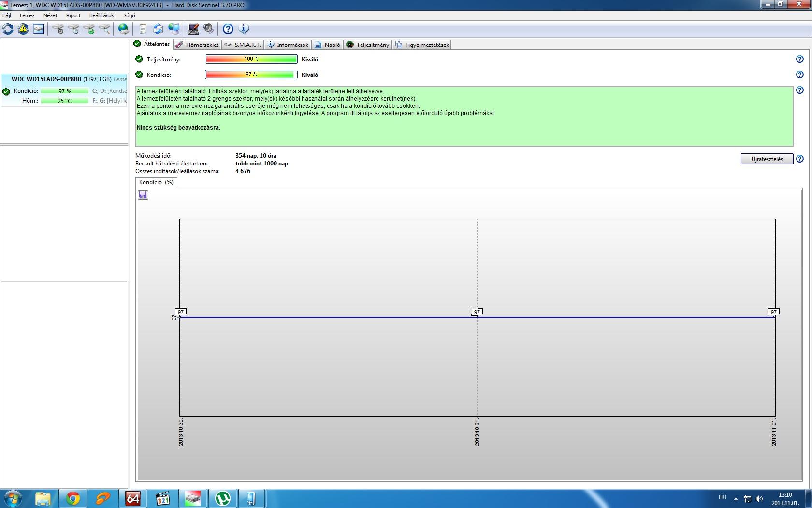Click the Újratesztelés button
This screenshot has width=812, height=508.
coord(767,159)
